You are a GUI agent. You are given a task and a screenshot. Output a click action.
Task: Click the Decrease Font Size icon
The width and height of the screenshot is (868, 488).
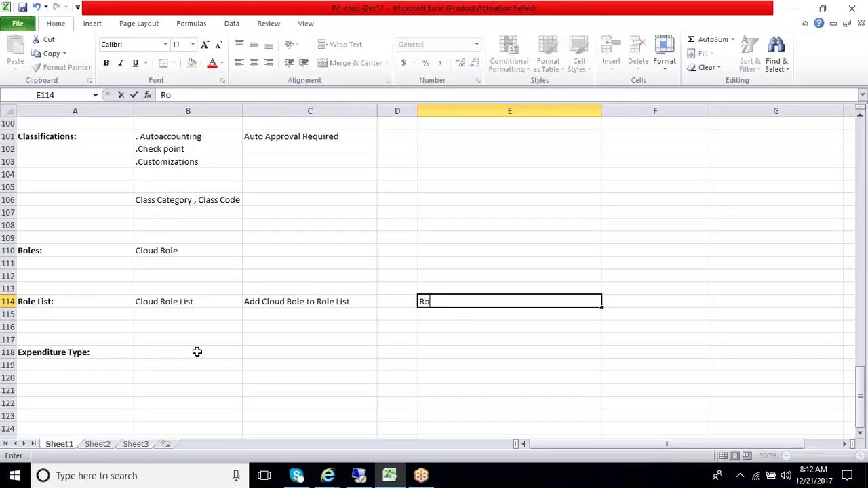pos(218,45)
